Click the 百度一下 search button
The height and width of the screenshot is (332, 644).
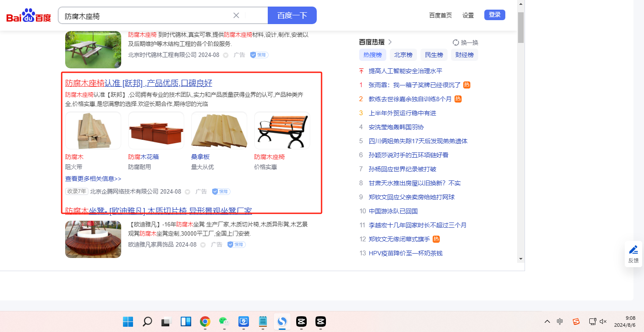click(x=292, y=15)
